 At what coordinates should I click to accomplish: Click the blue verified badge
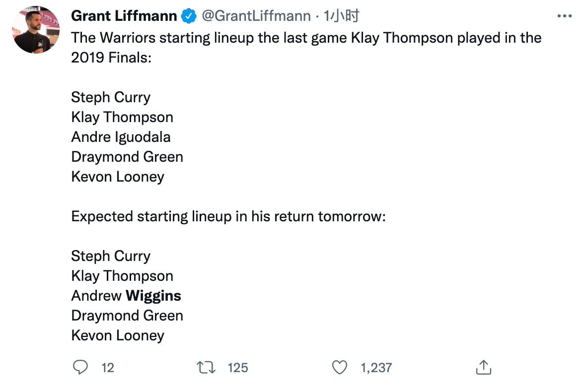(189, 16)
